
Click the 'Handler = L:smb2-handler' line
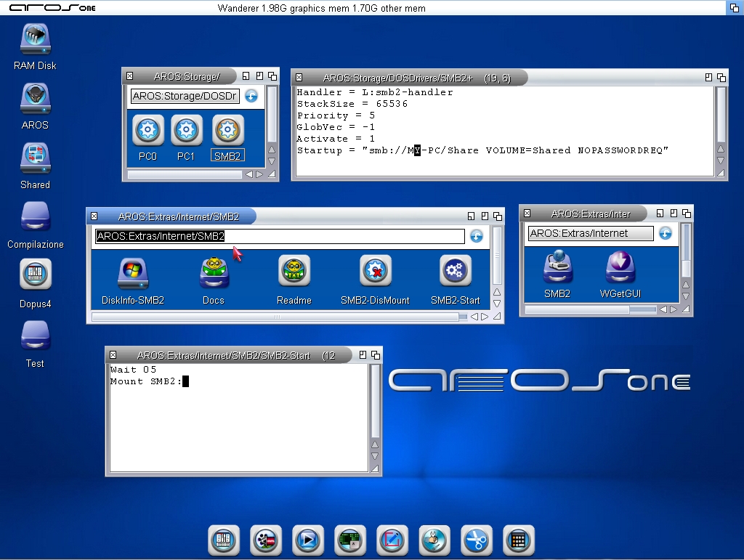coord(375,92)
